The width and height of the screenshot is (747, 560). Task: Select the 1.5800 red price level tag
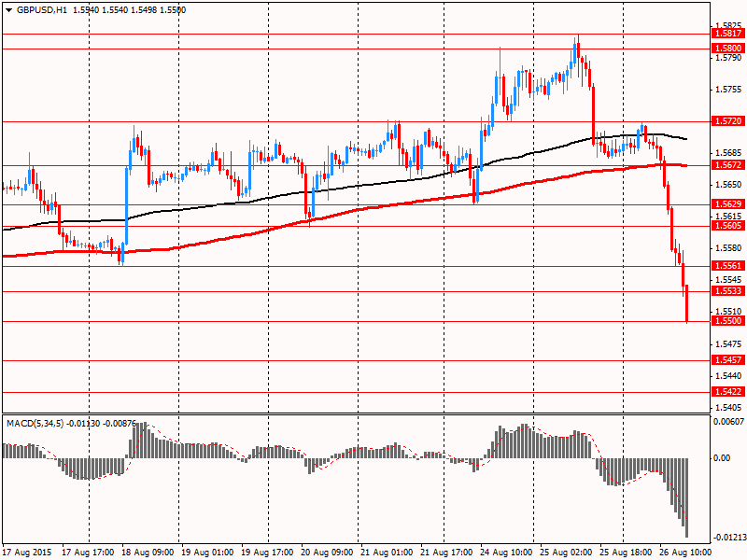(727, 49)
